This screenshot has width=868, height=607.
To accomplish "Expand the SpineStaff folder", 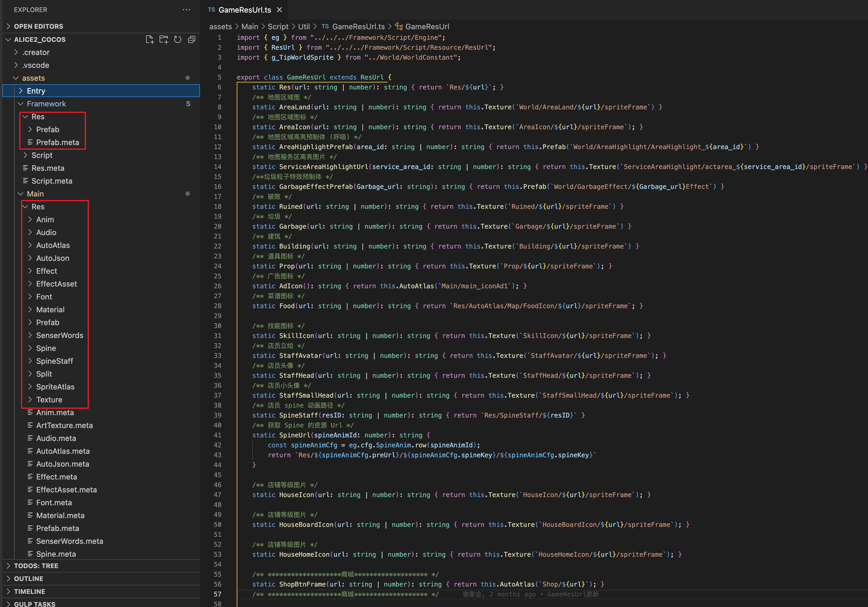I will tap(54, 361).
